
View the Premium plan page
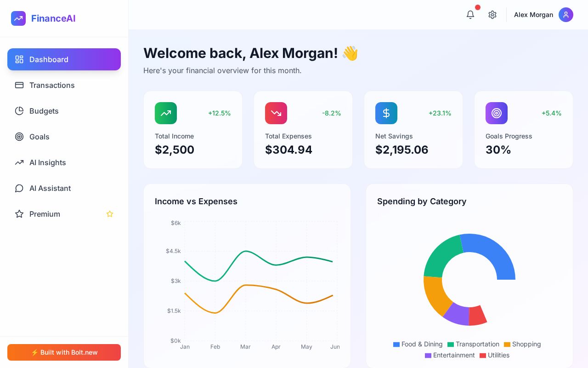point(64,214)
